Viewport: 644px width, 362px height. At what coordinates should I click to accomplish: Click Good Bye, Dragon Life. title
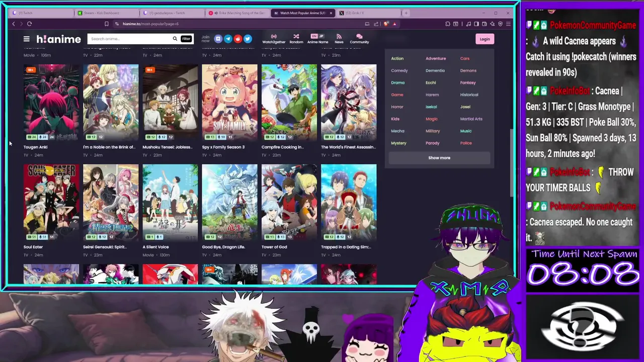coord(223,247)
